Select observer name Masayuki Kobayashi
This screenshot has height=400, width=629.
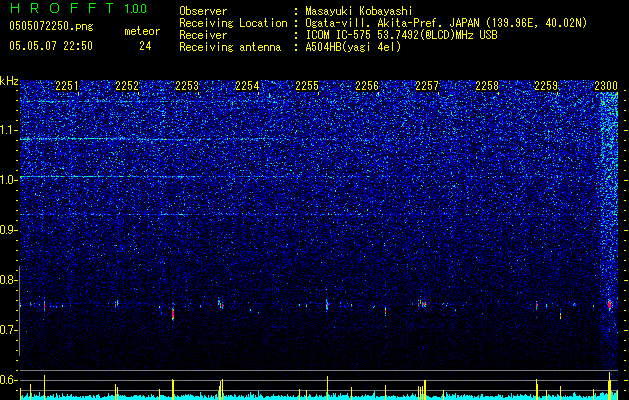[x=359, y=12]
